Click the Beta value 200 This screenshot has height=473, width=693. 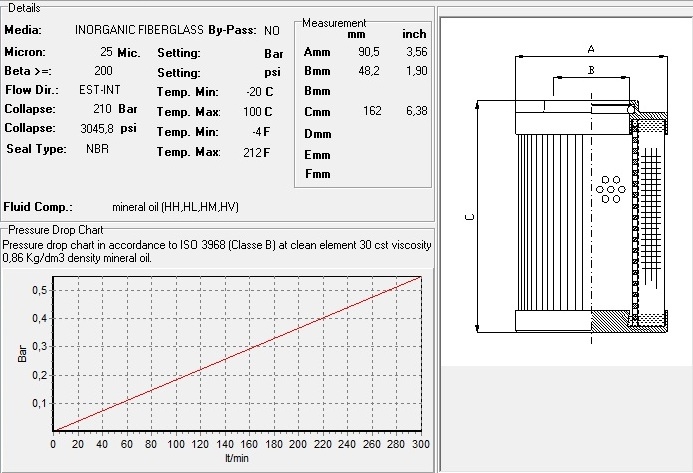pyautogui.click(x=103, y=71)
